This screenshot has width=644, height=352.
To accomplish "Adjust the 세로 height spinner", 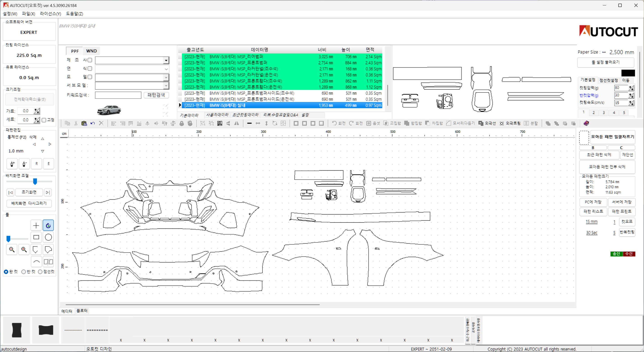I will coord(37,120).
